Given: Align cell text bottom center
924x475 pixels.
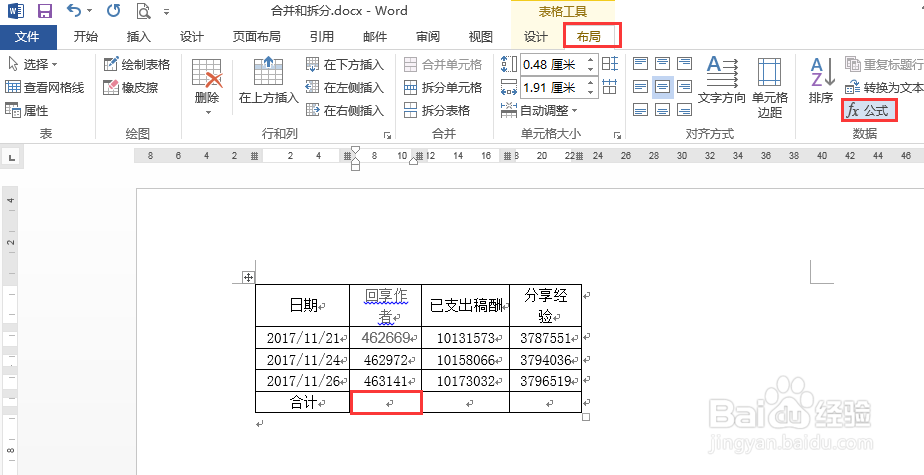Looking at the screenshot, I should [663, 109].
